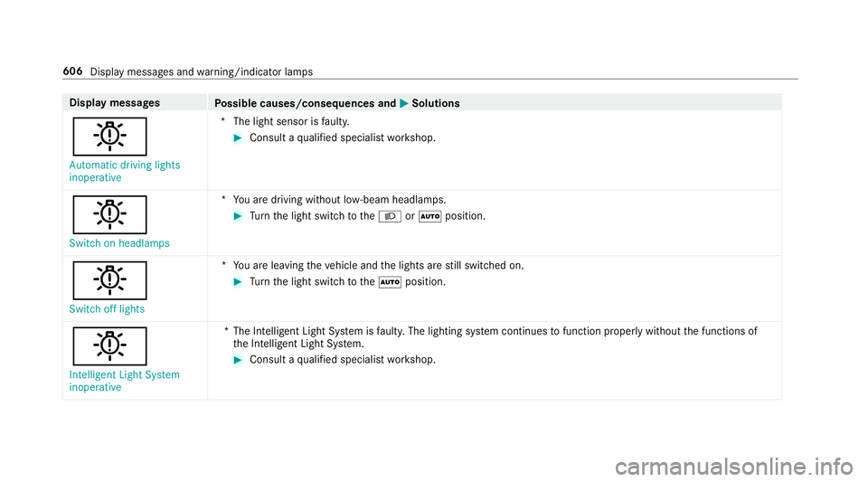Click the AUTO icon in the Switch off lights row
This screenshot has height=482, width=868.
pos(390,282)
